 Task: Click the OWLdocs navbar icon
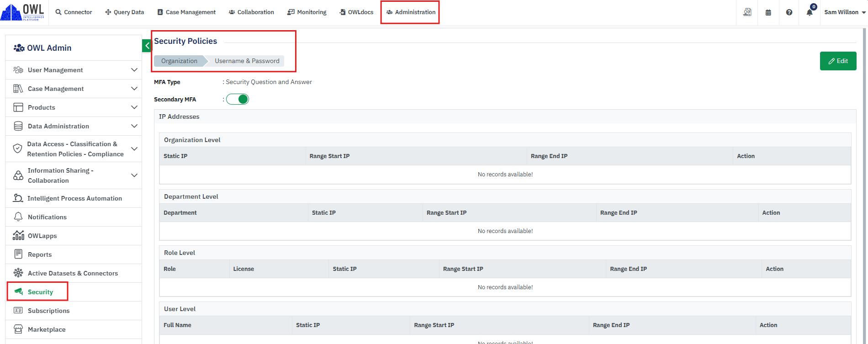tap(343, 12)
